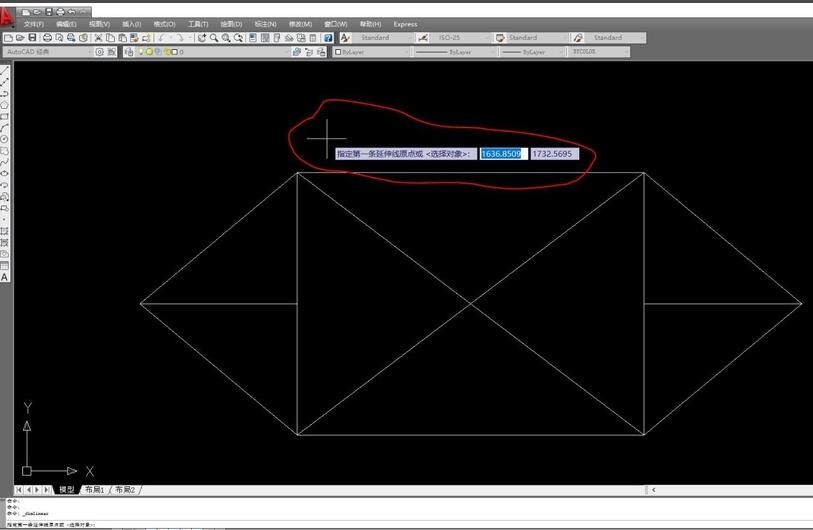
Task: Click the 1636.8509 dynamic input field
Action: click(503, 154)
